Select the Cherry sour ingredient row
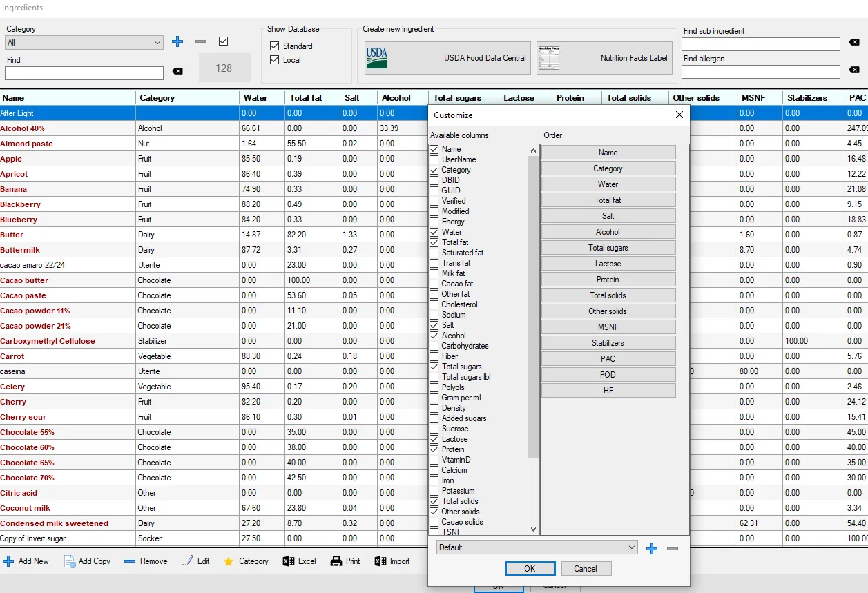Screen dimensions: 868x593 (x=214, y=417)
